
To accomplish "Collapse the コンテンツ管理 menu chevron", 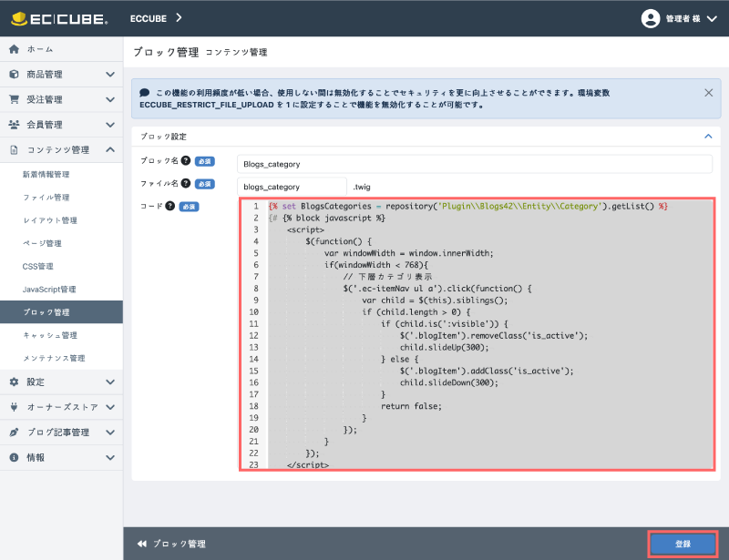I will click(x=110, y=149).
